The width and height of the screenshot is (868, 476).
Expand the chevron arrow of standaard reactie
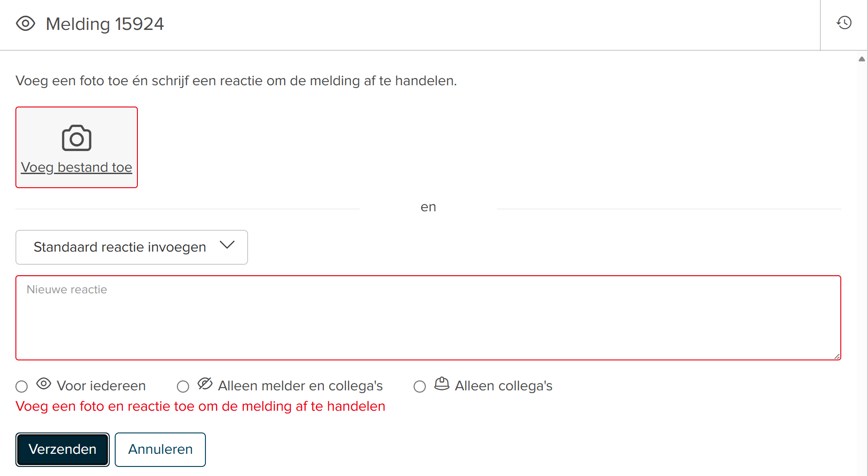click(227, 245)
